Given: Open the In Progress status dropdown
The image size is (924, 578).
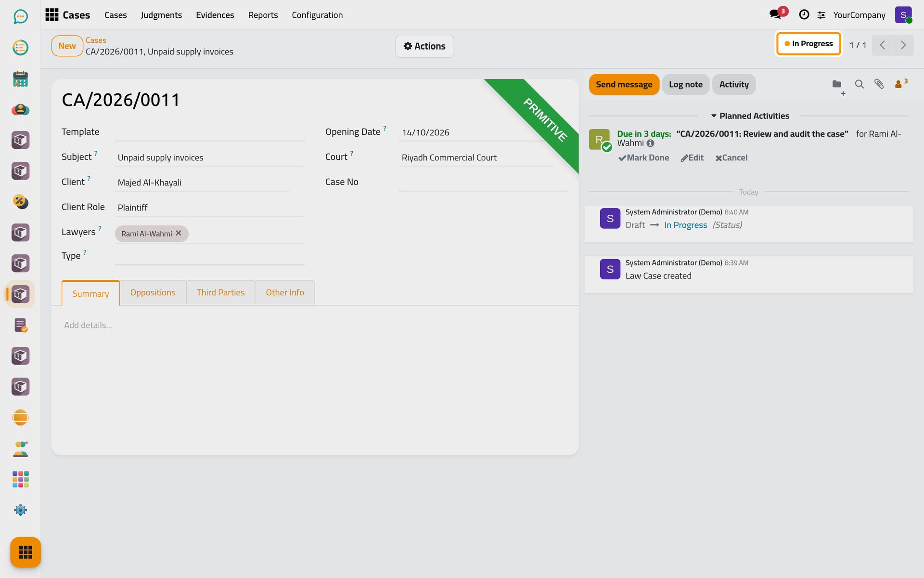Looking at the screenshot, I should pos(808,44).
